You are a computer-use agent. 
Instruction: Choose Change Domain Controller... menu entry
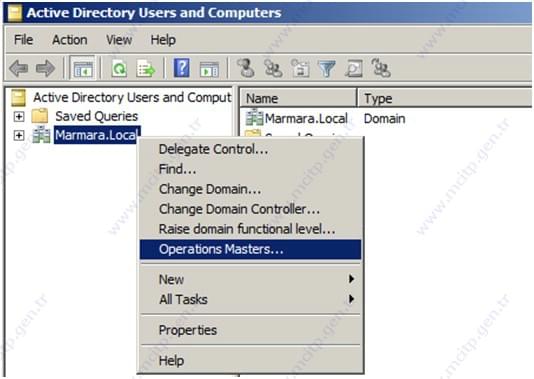click(x=251, y=209)
